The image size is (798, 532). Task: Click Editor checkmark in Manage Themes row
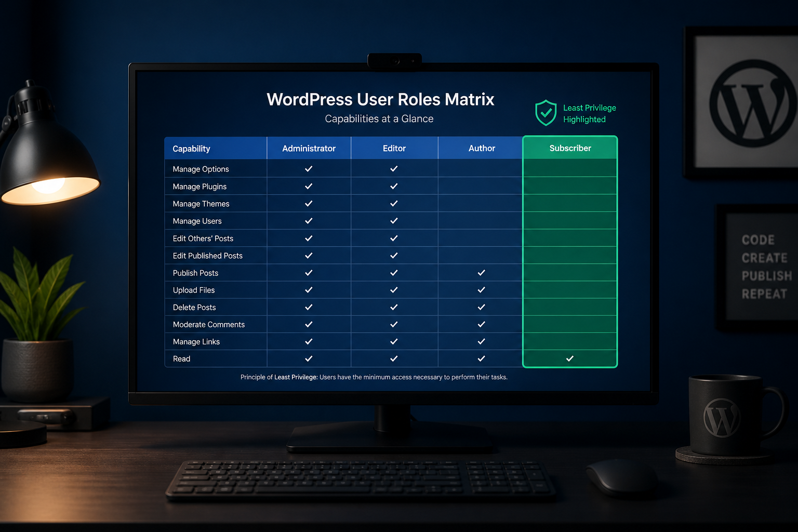[x=394, y=204]
